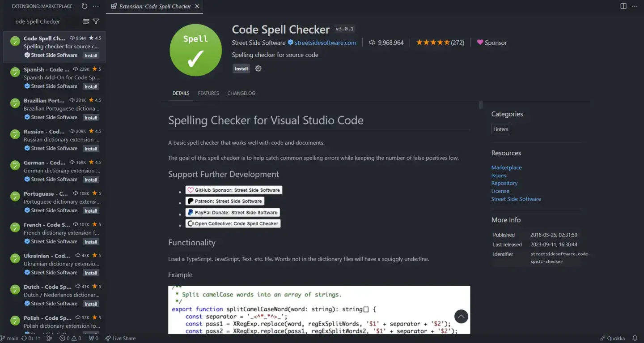This screenshot has width=644, height=343.
Task: Close the Code Spell Checker extension tab
Action: pyautogui.click(x=196, y=6)
